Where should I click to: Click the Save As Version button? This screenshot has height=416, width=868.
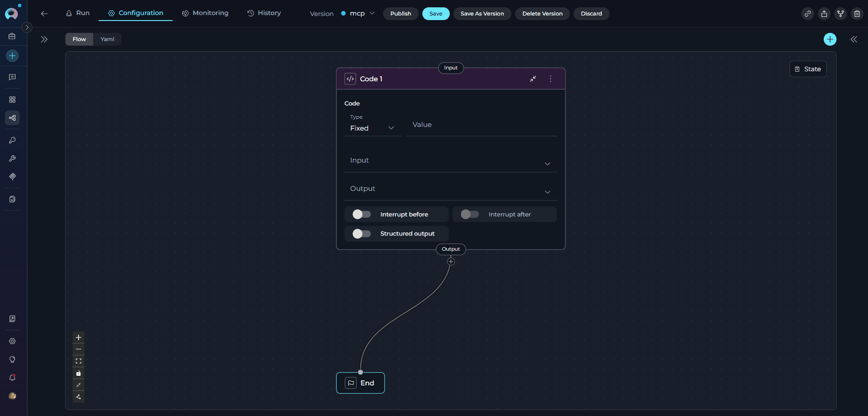(x=482, y=14)
